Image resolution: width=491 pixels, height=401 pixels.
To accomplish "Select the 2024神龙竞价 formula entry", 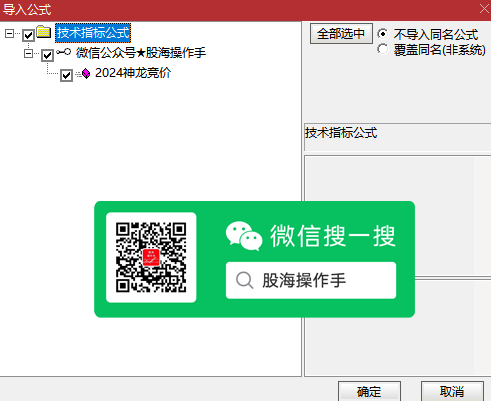I will click(x=133, y=73).
